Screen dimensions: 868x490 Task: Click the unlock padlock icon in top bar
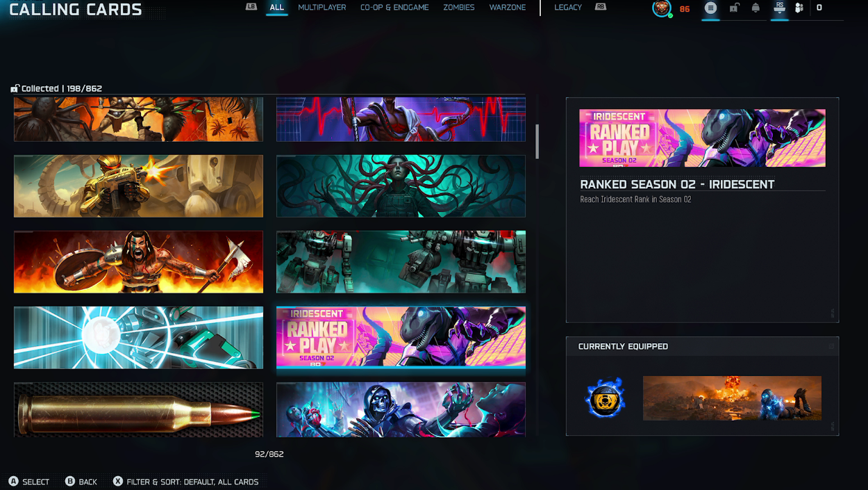click(x=733, y=8)
